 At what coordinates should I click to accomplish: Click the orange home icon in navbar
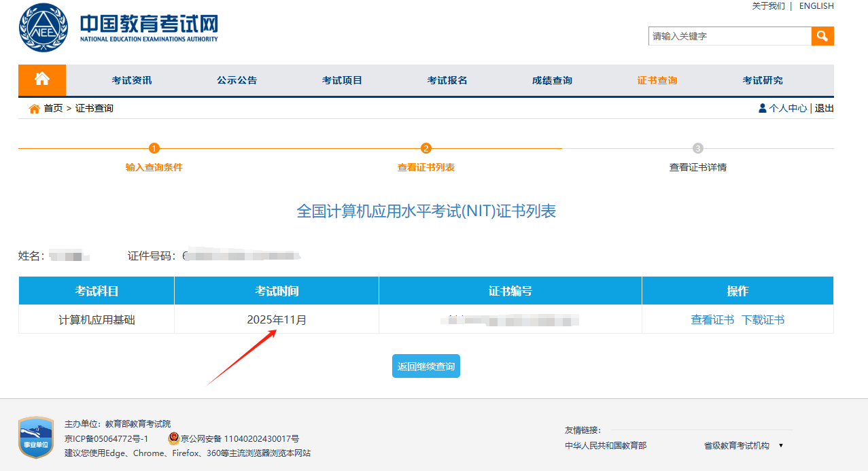(42, 80)
